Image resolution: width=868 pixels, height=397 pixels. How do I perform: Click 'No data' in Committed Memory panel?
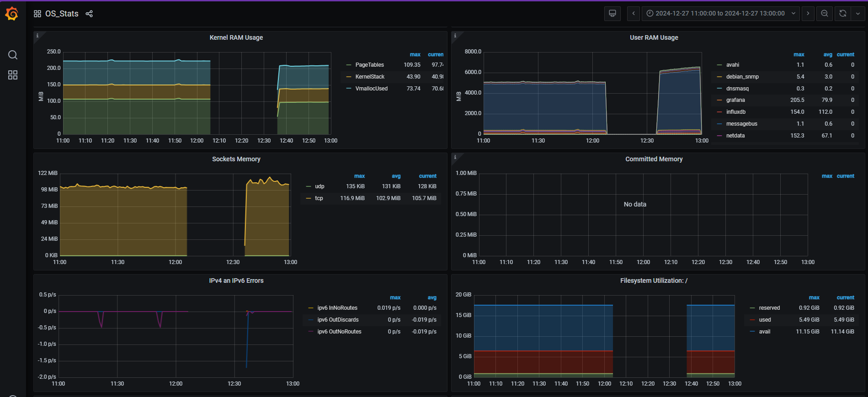coord(635,204)
